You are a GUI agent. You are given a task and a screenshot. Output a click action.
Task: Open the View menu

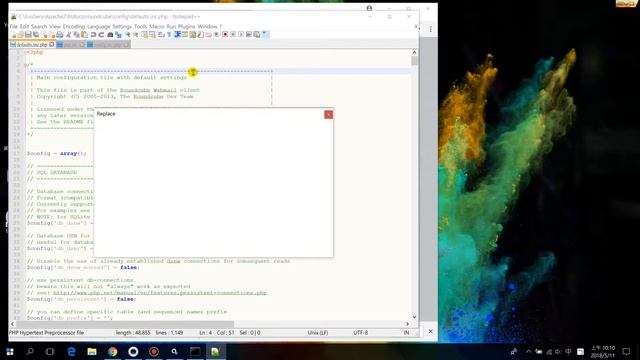click(x=55, y=27)
